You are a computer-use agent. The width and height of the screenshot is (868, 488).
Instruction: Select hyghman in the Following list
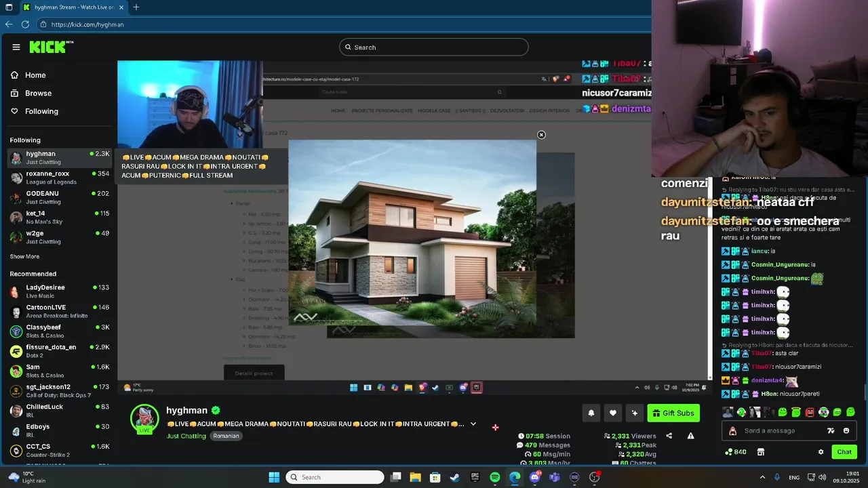60,158
